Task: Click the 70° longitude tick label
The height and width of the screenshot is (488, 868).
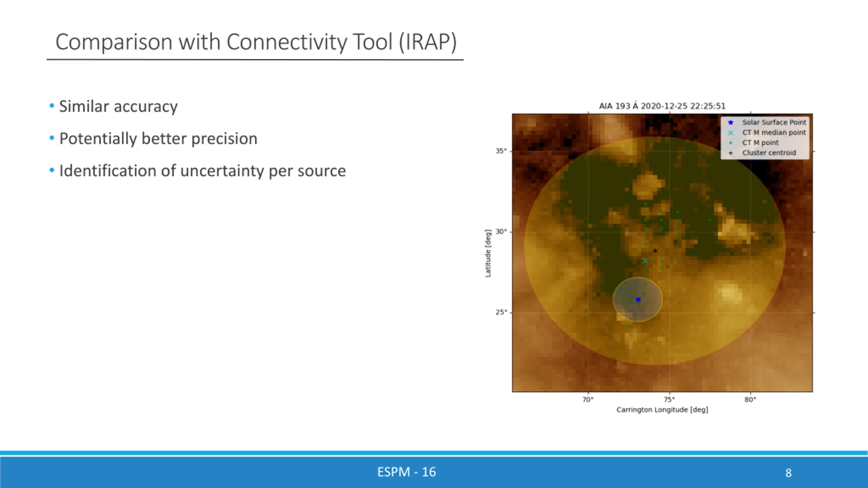Action: 588,400
